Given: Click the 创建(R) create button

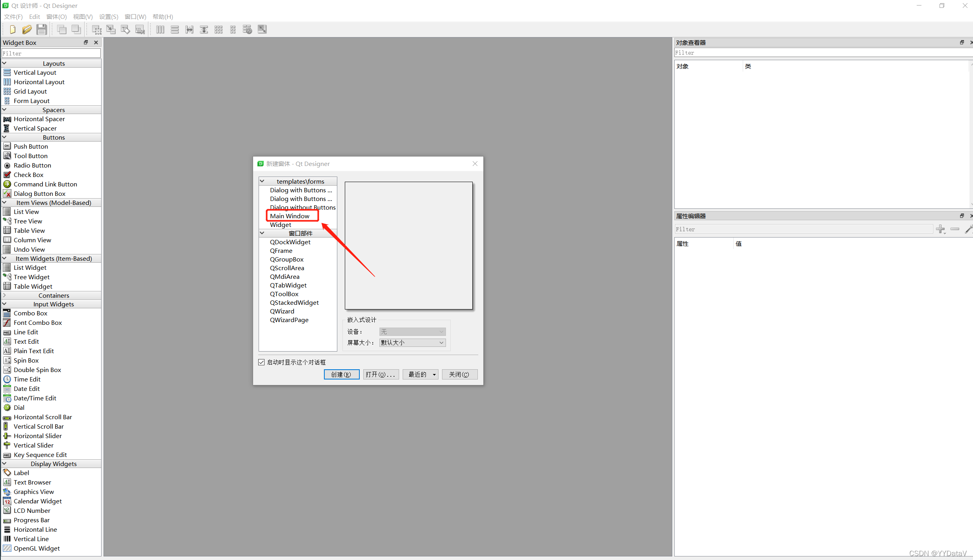Looking at the screenshot, I should [342, 374].
